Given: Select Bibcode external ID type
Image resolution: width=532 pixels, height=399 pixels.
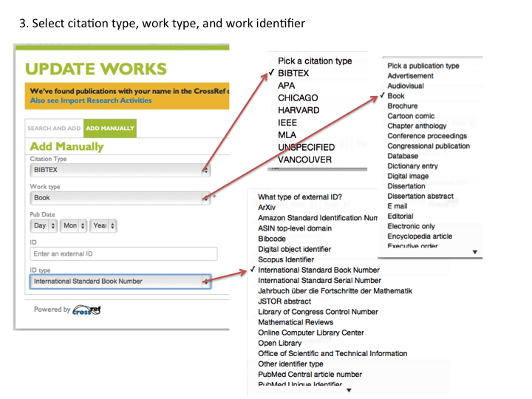Looking at the screenshot, I should pos(272,239).
